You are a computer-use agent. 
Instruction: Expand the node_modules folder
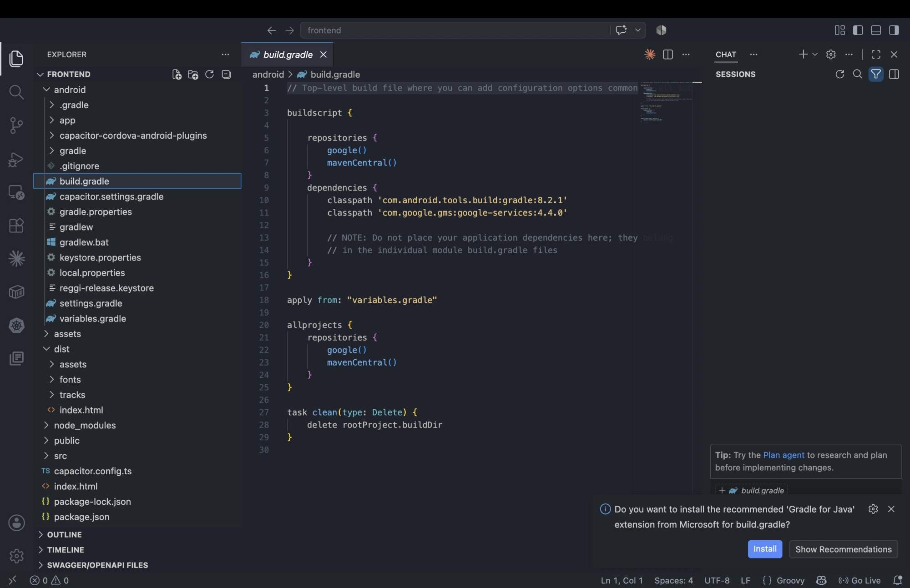tap(46, 425)
